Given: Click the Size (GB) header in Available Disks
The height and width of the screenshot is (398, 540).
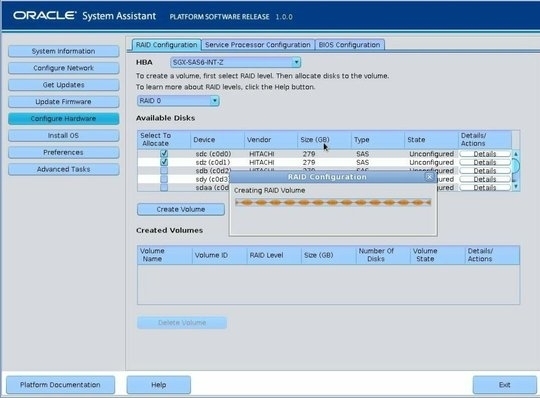Looking at the screenshot, I should (x=324, y=140).
